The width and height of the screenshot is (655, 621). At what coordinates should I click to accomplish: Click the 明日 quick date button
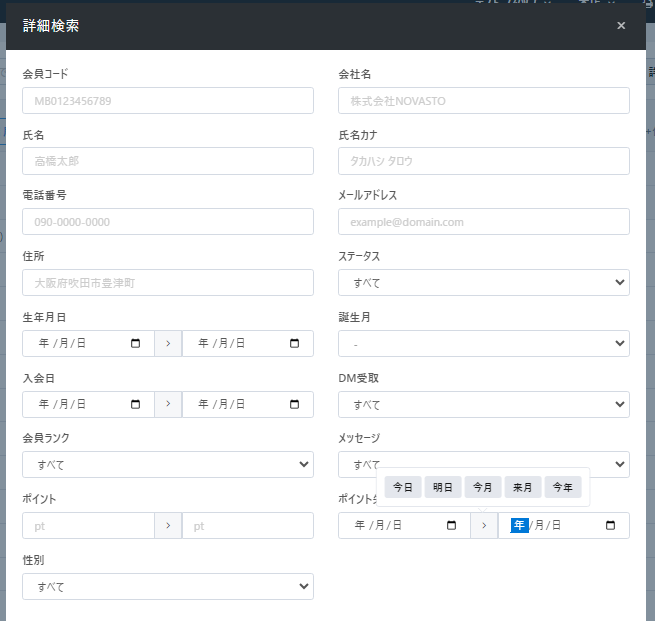443,487
